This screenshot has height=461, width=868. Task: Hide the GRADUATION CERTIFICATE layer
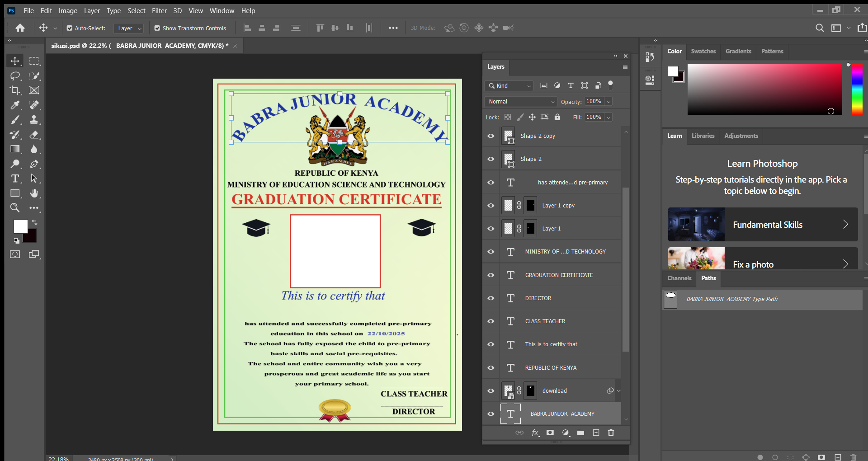tap(491, 275)
